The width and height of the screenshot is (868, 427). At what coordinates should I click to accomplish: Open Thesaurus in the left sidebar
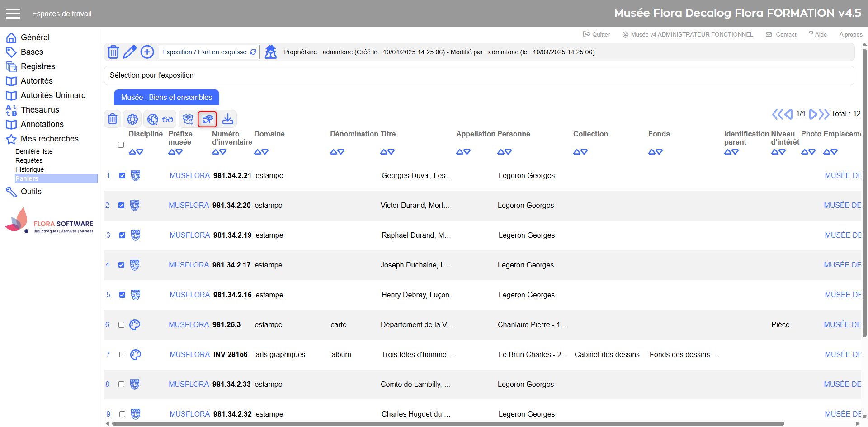point(40,110)
